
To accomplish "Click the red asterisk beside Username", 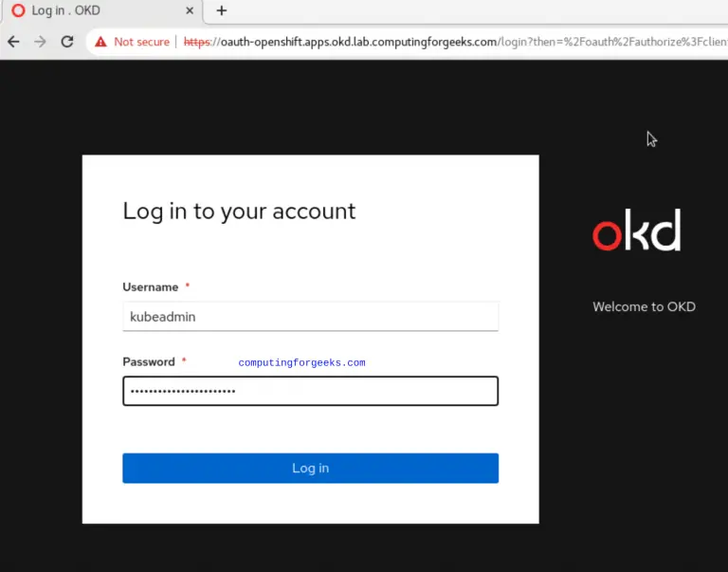I will coord(188,286).
